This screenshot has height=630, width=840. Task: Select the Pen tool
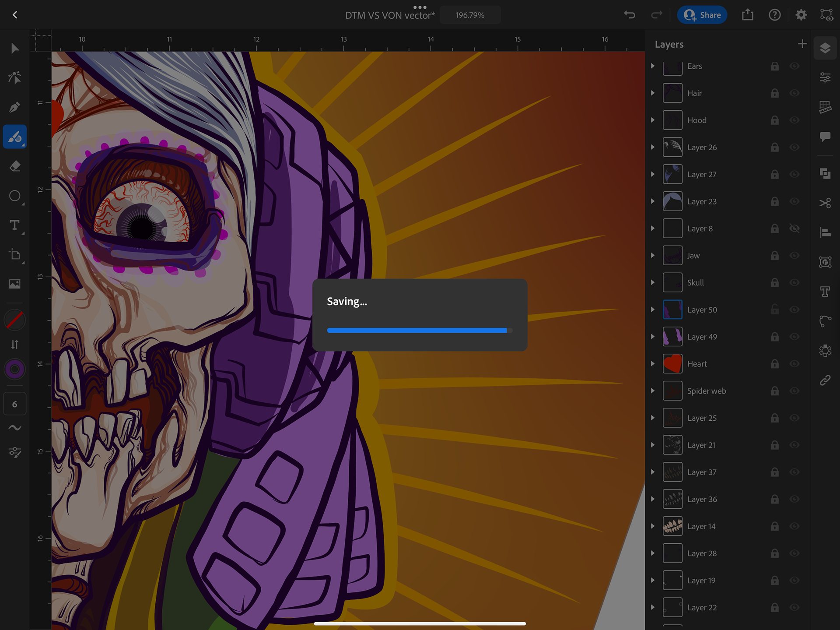point(14,107)
